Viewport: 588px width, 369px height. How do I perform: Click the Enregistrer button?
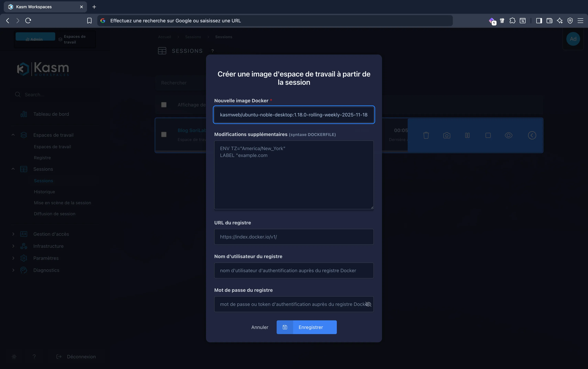click(x=311, y=327)
